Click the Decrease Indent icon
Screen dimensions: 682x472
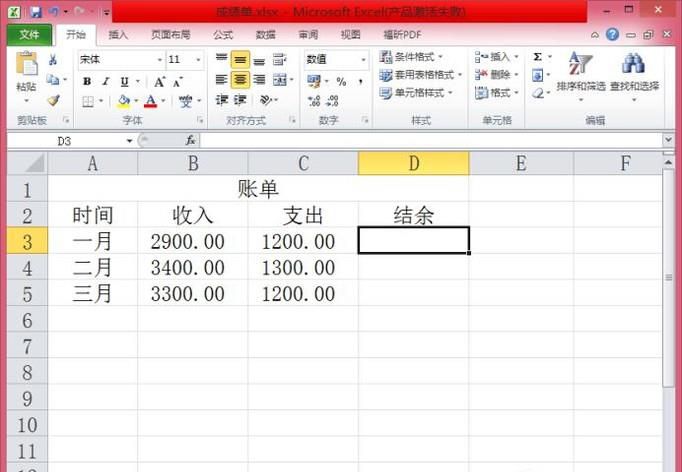pyautogui.click(x=222, y=100)
